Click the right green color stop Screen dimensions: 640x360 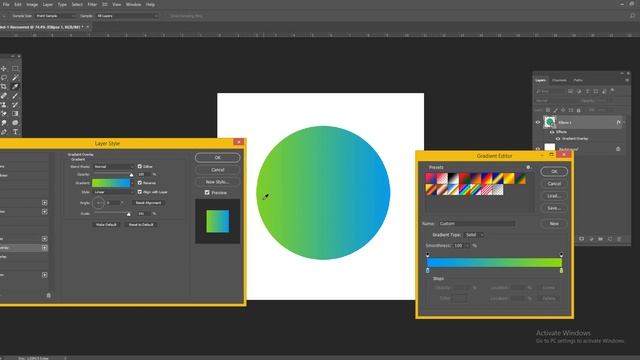pyautogui.click(x=561, y=270)
